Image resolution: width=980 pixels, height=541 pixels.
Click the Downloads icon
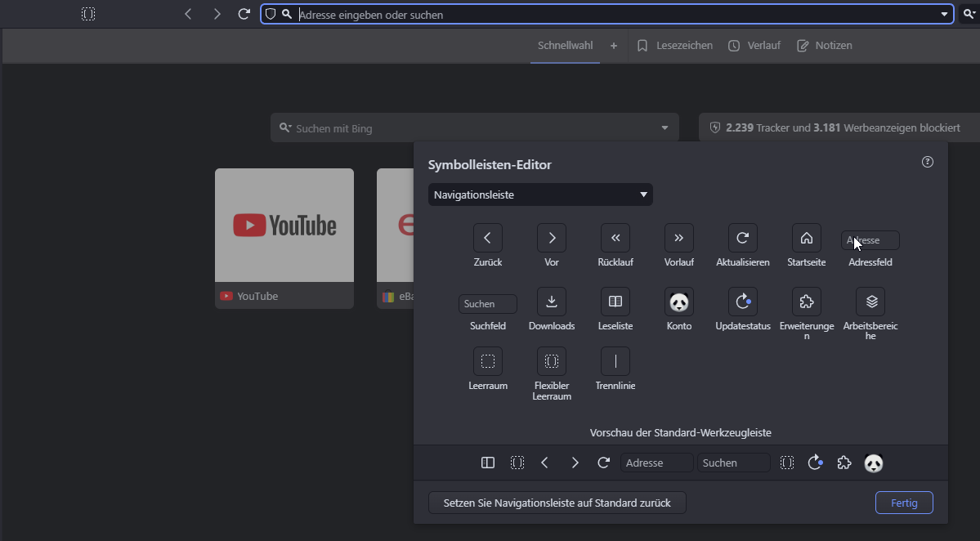(x=551, y=302)
